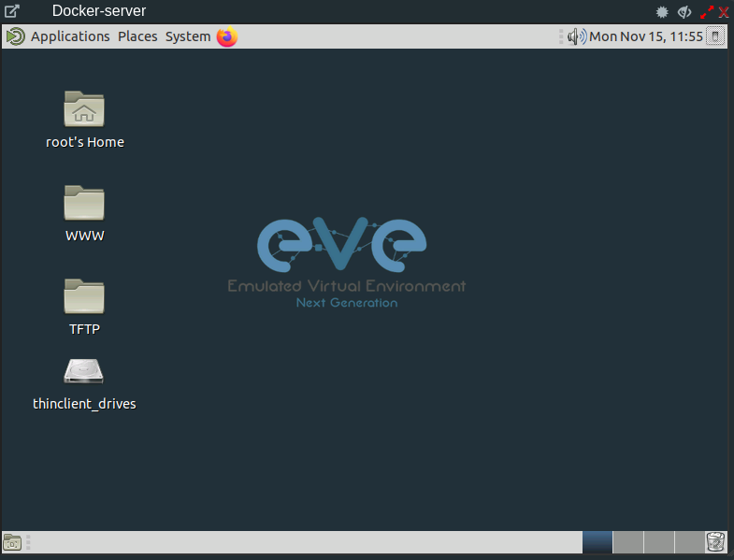Click the Show Desktop button in the bottom panel

click(x=13, y=542)
